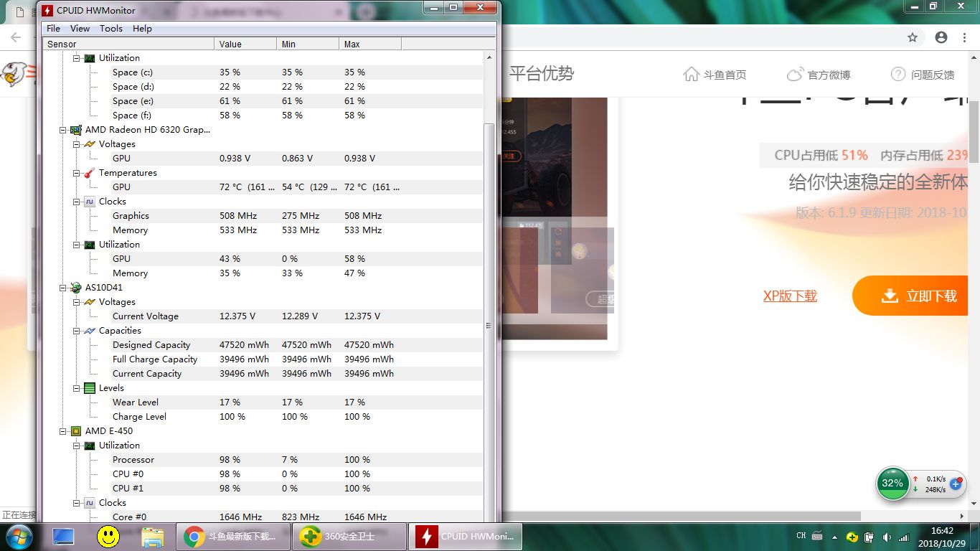The height and width of the screenshot is (551, 980).
Task: Click the Voltages icon under AMD Radeon
Action: point(90,144)
